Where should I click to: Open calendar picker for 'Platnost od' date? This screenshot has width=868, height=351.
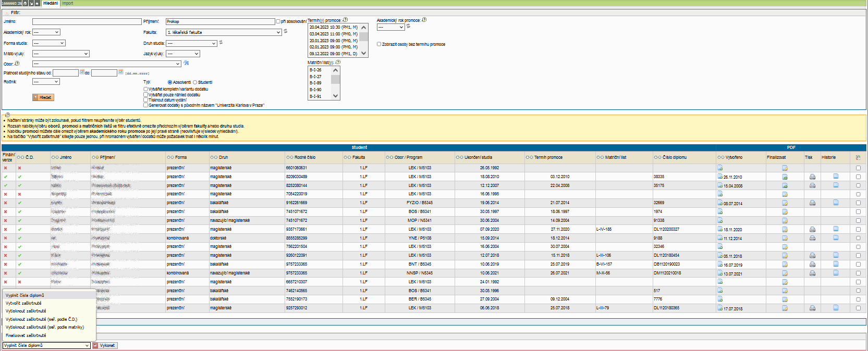pyautogui.click(x=82, y=72)
